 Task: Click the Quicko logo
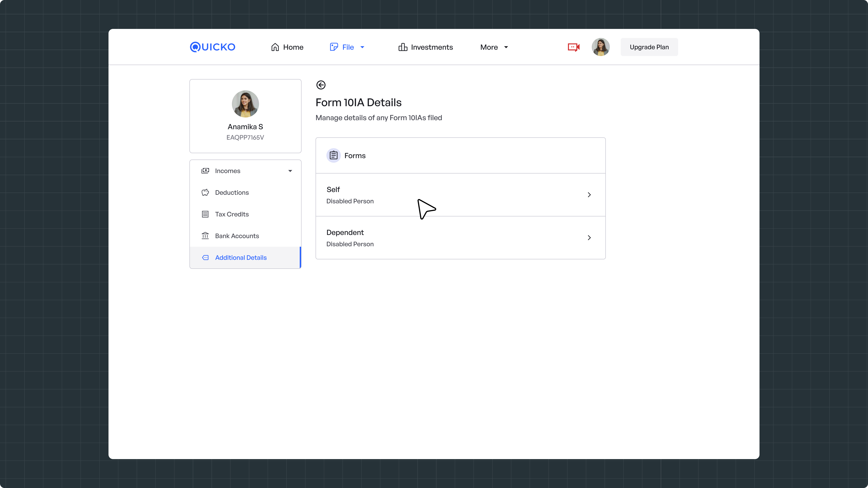pos(213,47)
